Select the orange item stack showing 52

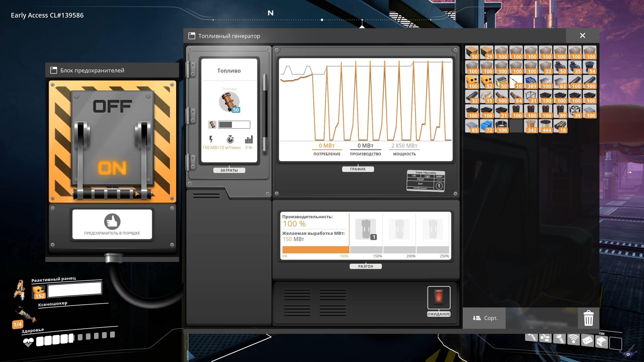click(x=486, y=82)
